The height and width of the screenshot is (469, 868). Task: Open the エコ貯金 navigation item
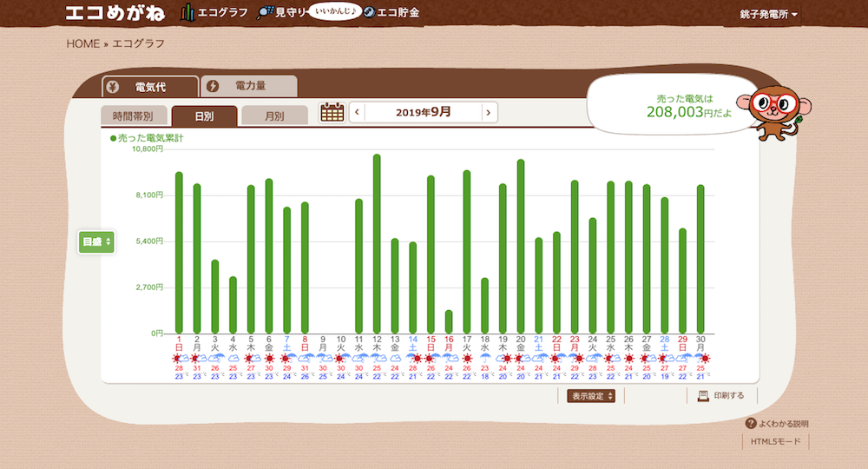(x=392, y=12)
